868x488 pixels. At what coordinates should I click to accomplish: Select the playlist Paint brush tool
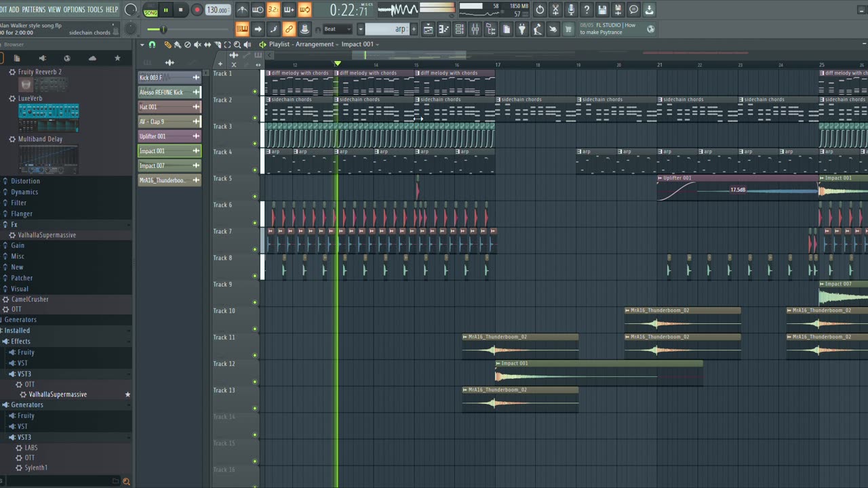(x=177, y=45)
